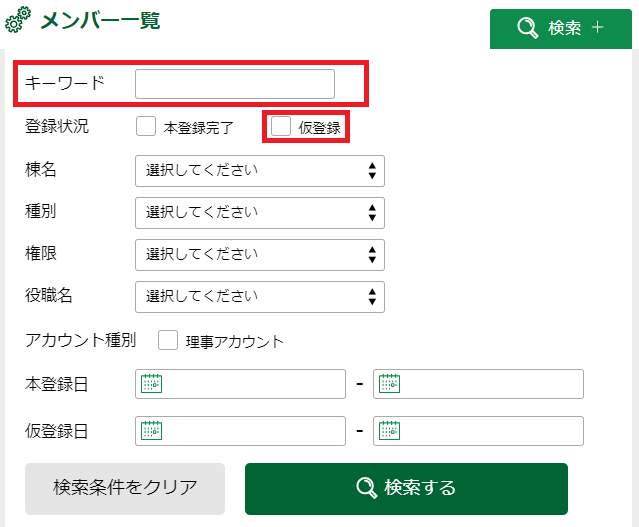Enable the 理事アカウント checkbox
639x527 pixels.
point(168,340)
